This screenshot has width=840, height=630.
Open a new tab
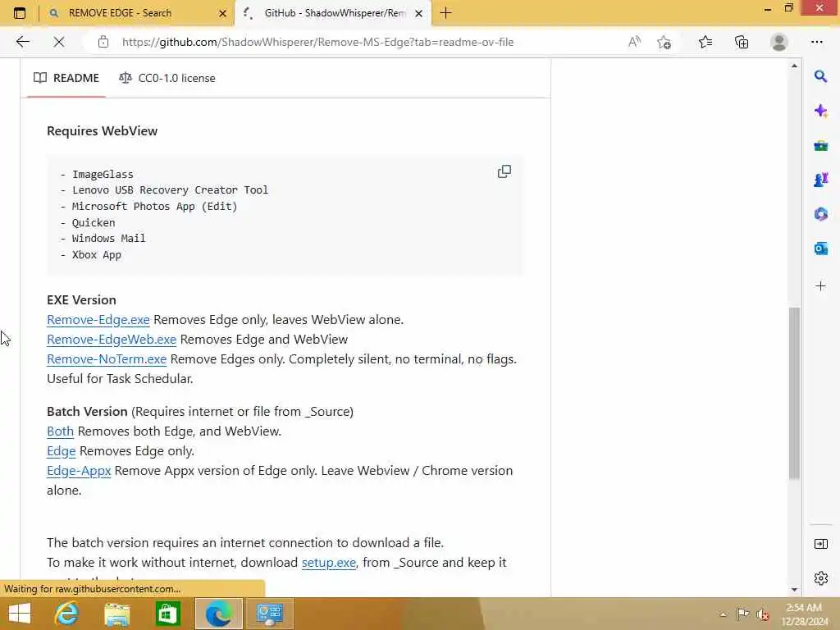pos(445,13)
